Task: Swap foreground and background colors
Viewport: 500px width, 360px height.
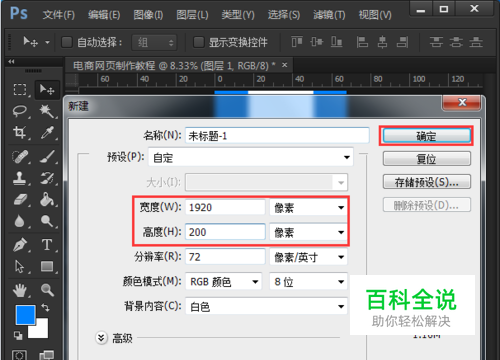Action: (45, 307)
